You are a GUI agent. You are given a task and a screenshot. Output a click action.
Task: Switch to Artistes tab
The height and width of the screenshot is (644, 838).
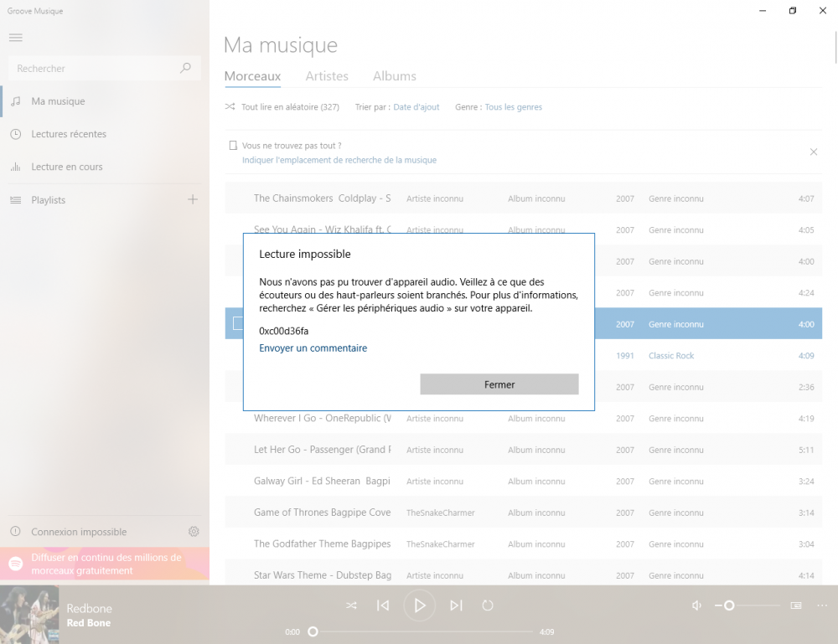(327, 76)
